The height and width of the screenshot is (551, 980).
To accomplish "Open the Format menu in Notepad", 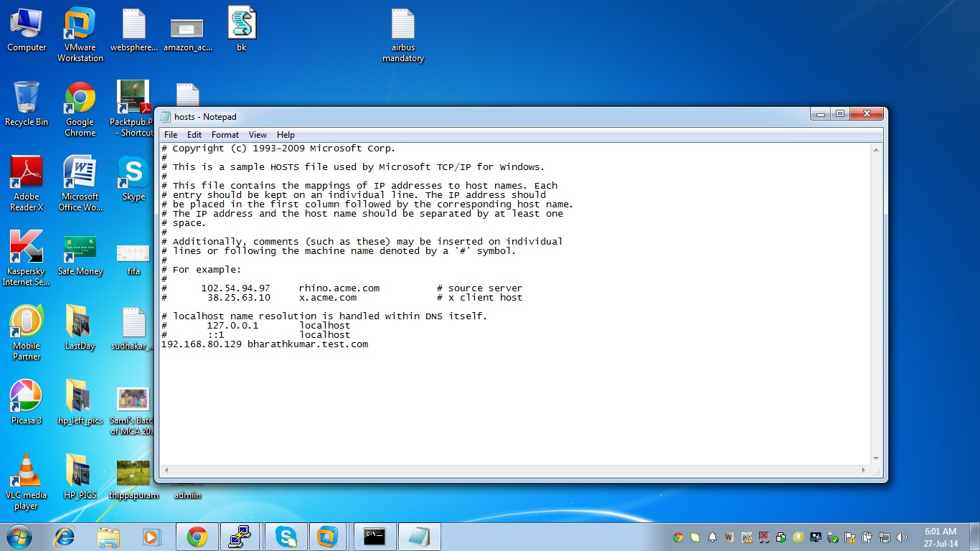I will (x=225, y=135).
